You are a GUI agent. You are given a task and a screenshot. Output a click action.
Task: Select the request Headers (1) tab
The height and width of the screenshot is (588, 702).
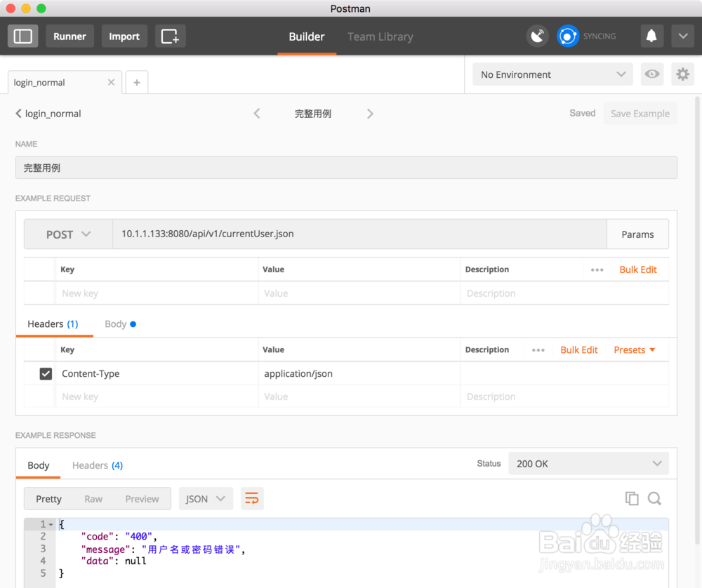click(53, 324)
